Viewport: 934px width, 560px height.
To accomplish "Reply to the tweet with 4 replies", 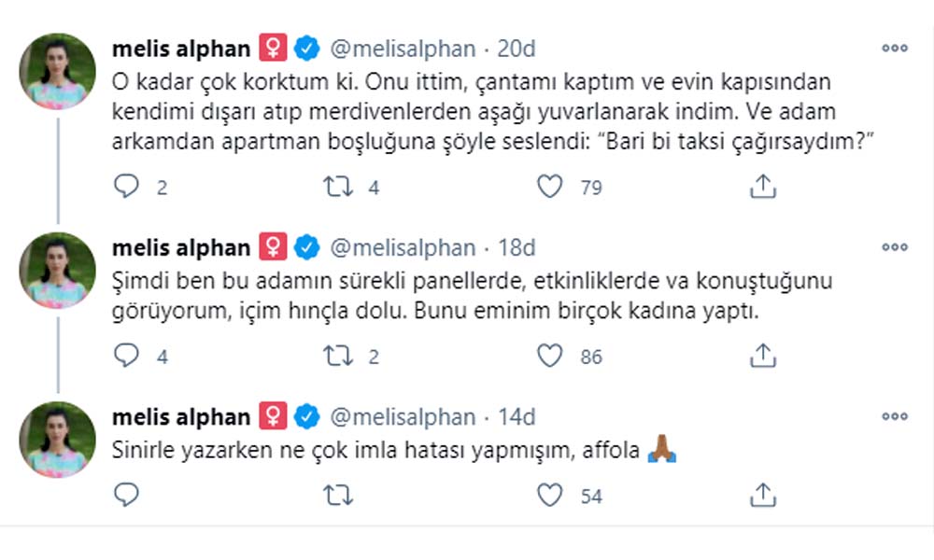I will [126, 356].
